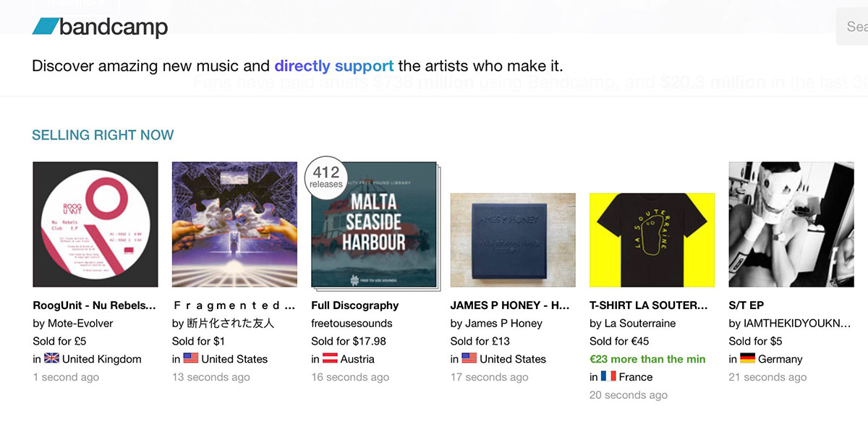Screen dimensions: 868x430
Task: Click the France flag icon
Action: pyautogui.click(x=608, y=377)
